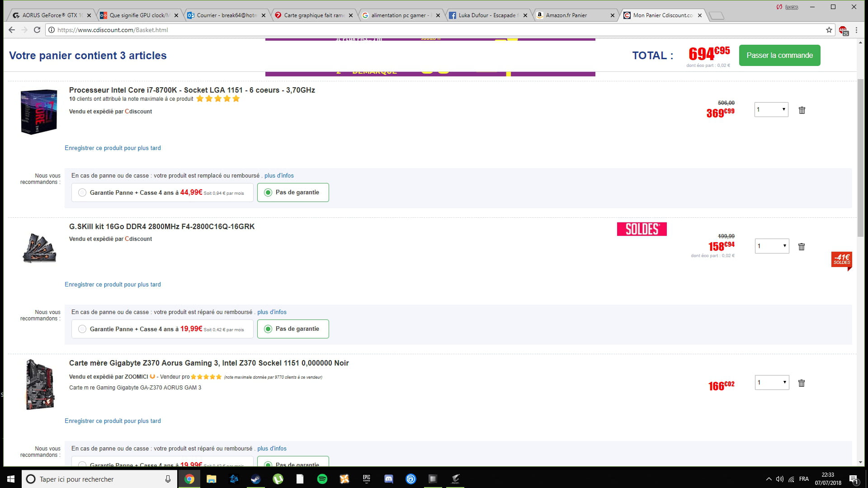Viewport: 868px width, 488px height.
Task: Select Pas de garantie for G.Skill RAM
Action: pyautogui.click(x=293, y=329)
